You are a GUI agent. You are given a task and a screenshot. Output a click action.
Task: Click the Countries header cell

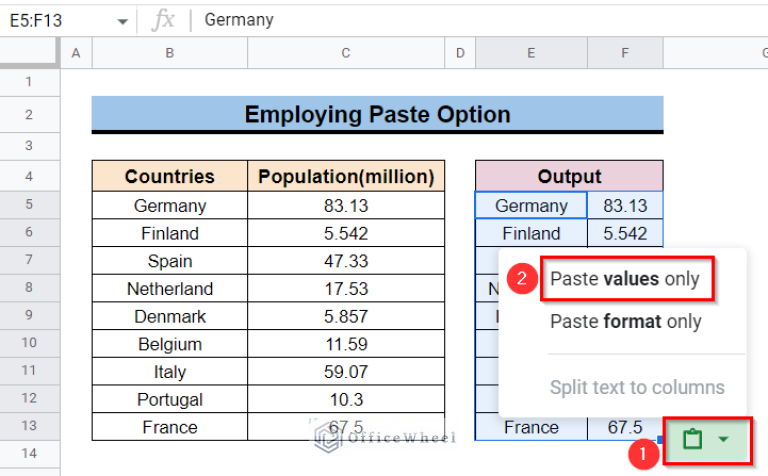click(169, 177)
